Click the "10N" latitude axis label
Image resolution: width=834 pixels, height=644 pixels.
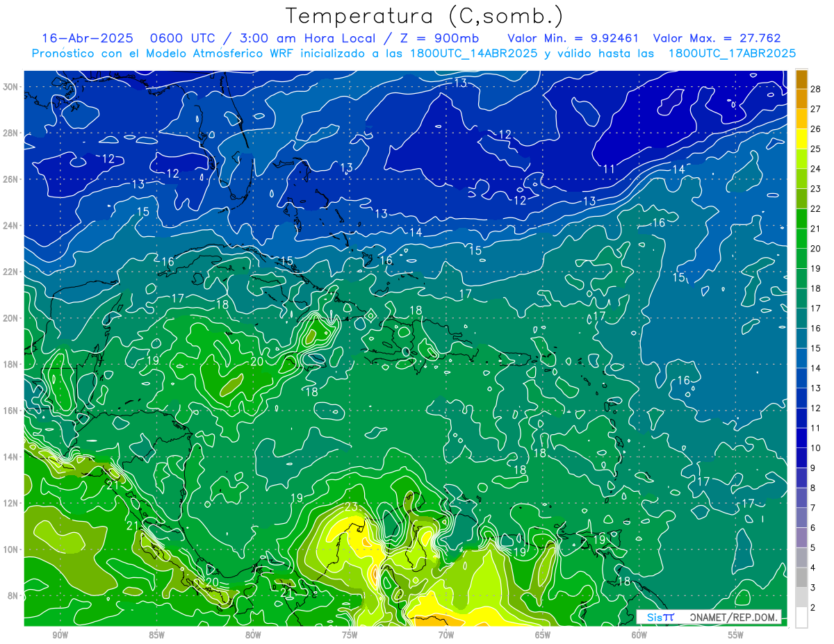click(x=11, y=549)
